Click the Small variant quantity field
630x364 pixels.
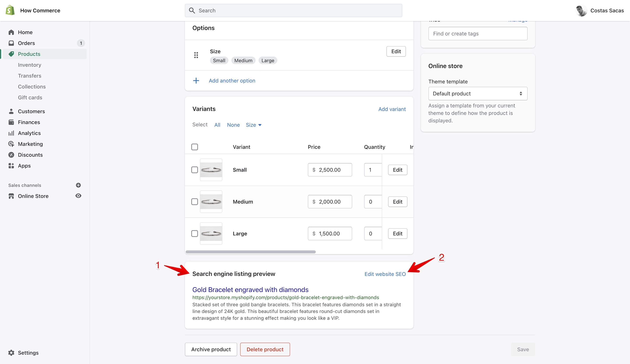373,170
